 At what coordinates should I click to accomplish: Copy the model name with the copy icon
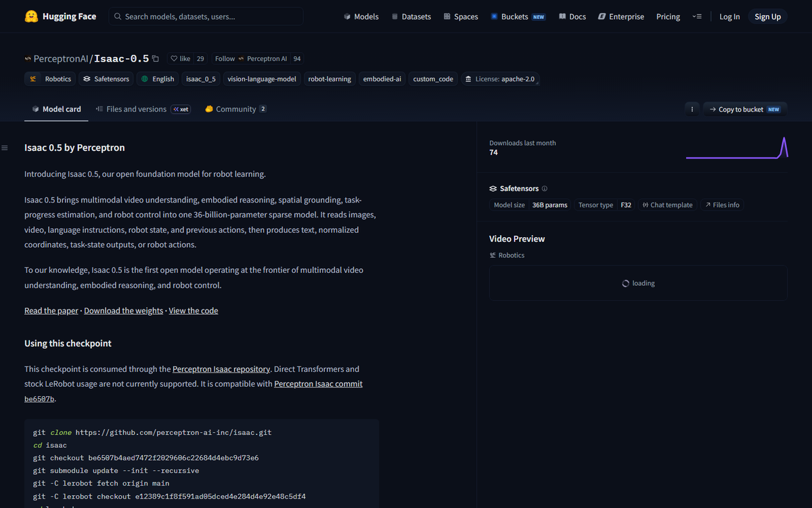click(156, 59)
